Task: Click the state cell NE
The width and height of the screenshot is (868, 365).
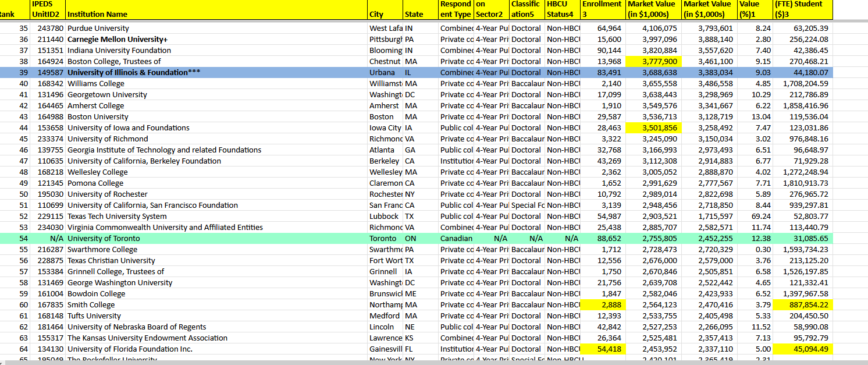Action: 420,327
